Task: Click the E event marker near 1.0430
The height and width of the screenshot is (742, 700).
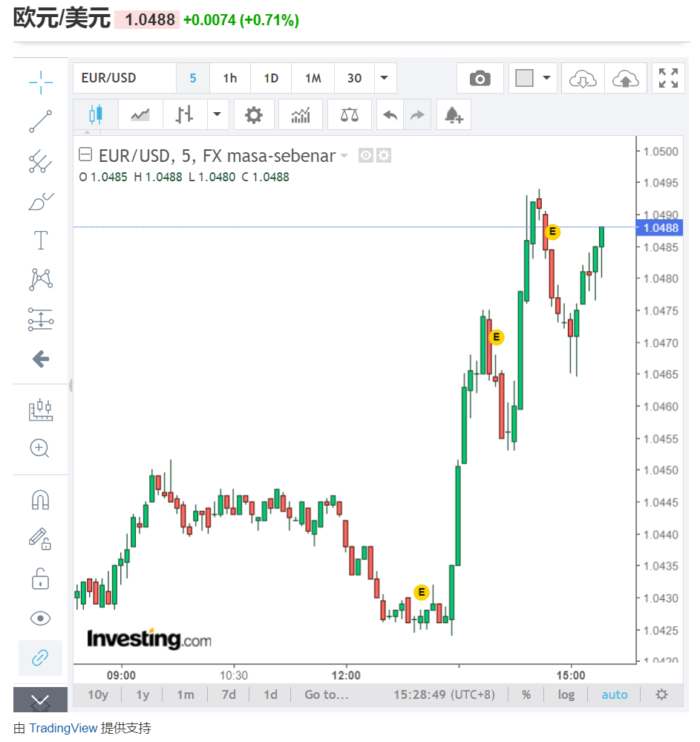Action: point(422,592)
